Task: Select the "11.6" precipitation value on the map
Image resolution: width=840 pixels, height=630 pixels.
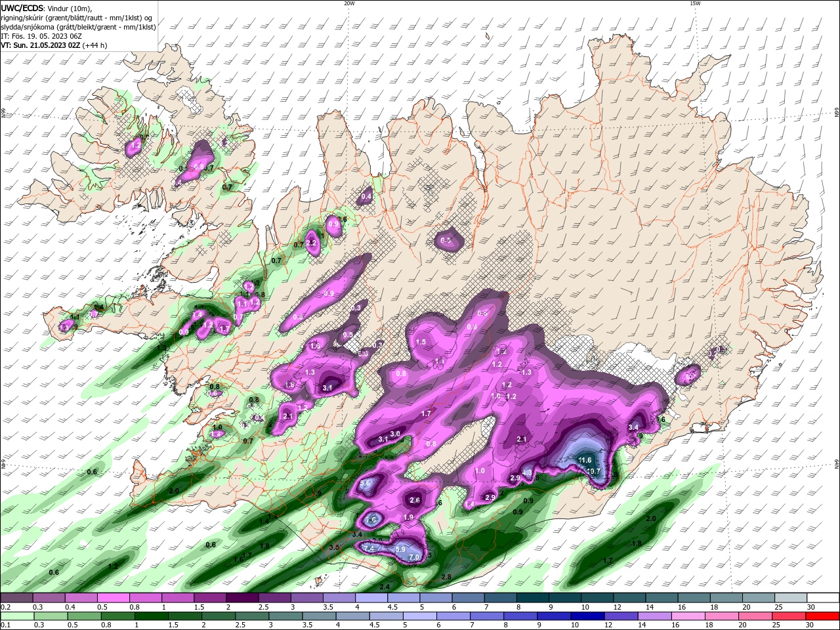Action: pos(585,461)
